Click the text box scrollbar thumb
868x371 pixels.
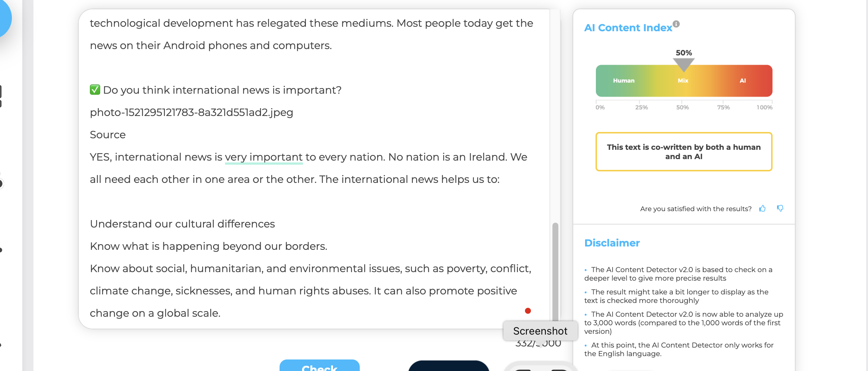(555, 272)
